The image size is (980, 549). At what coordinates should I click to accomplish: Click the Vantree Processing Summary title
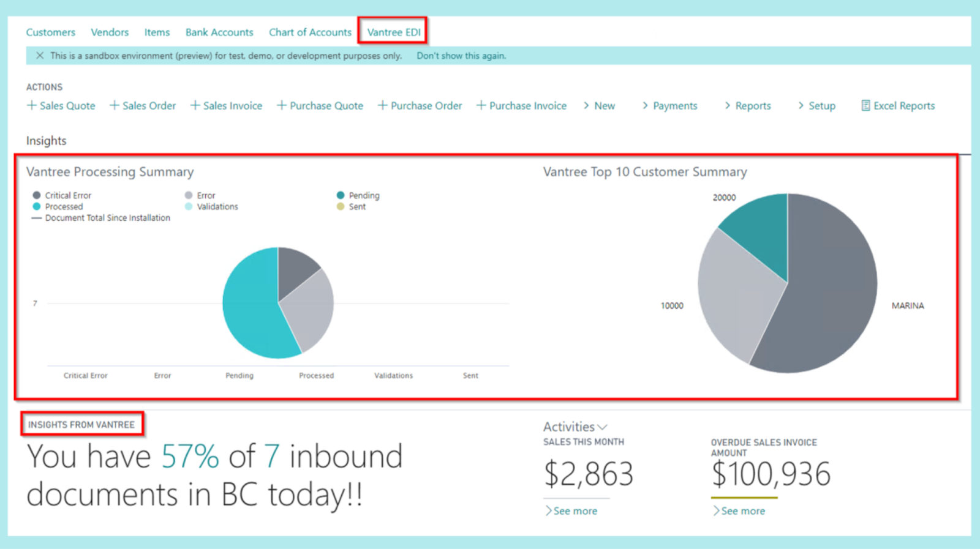tap(110, 172)
